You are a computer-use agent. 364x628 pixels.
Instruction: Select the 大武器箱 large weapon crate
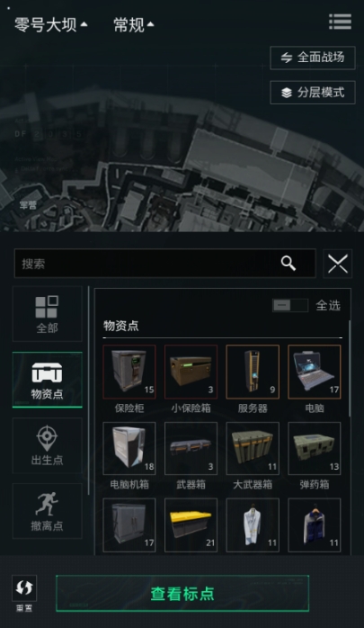pos(253,448)
